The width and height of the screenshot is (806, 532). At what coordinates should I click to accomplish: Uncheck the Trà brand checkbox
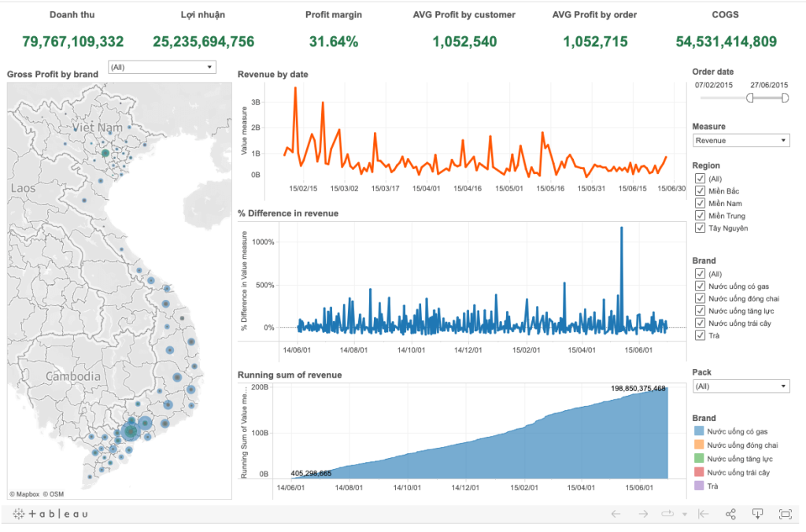(700, 335)
